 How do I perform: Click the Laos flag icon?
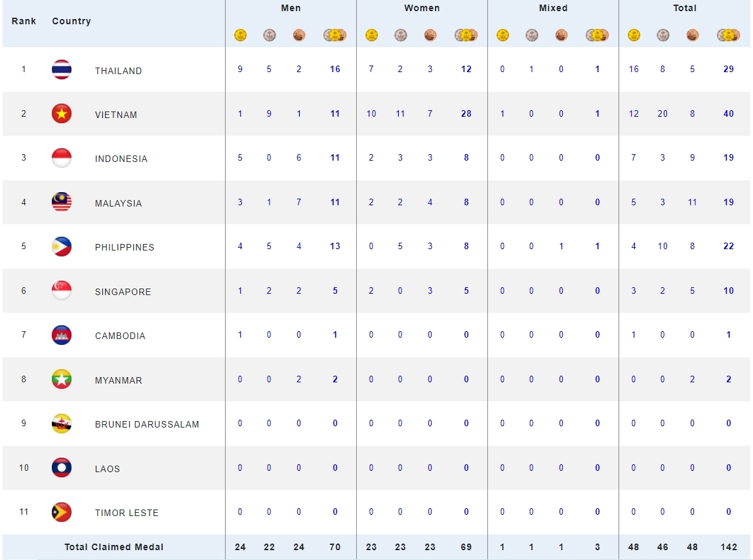[x=62, y=468]
